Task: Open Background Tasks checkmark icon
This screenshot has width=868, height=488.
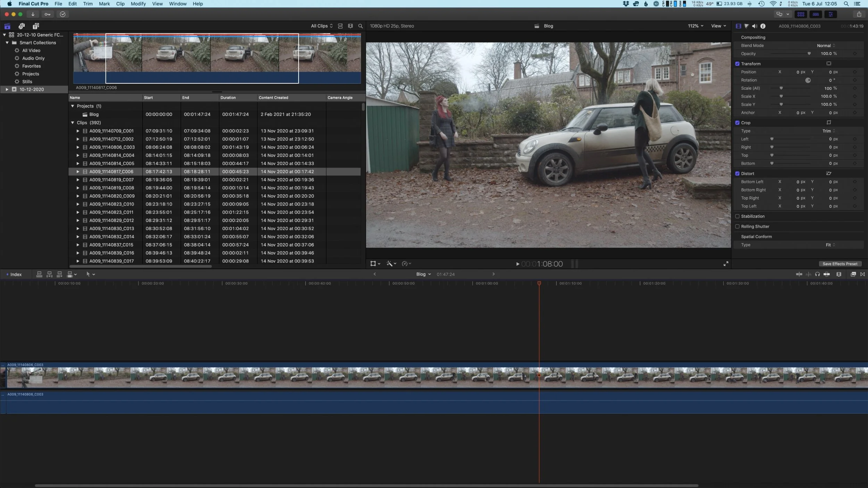Action: (x=62, y=14)
